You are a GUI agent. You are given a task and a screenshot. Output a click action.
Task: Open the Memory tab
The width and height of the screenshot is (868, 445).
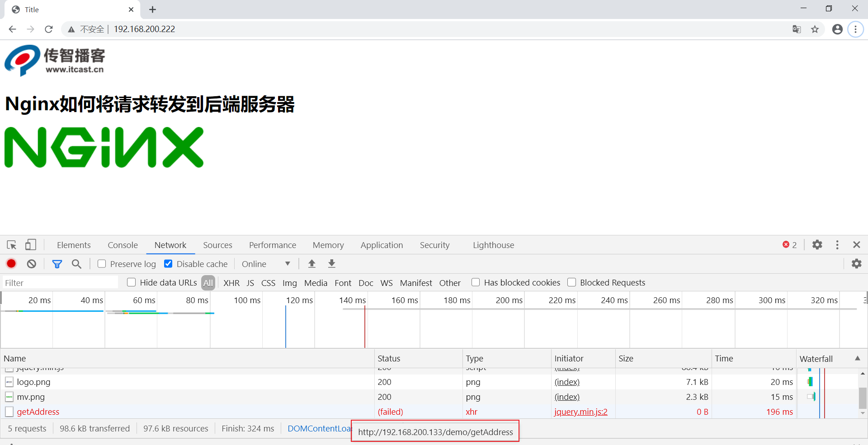328,245
